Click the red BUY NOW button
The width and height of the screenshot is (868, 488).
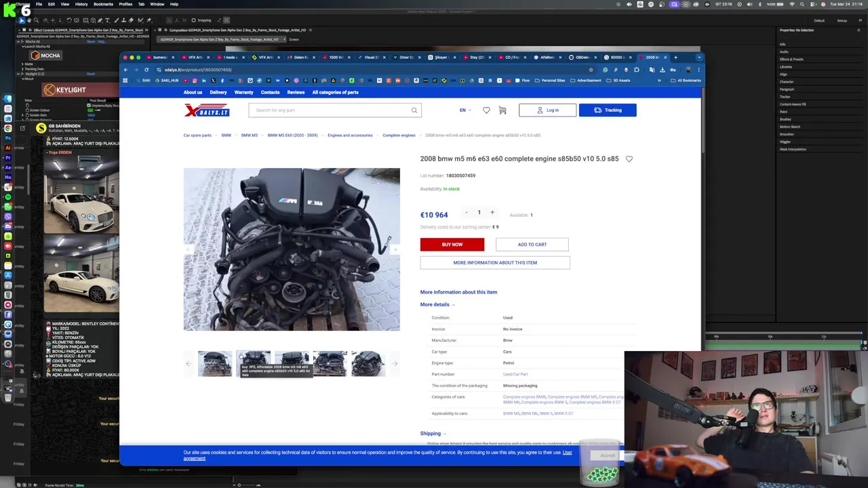(452, 245)
